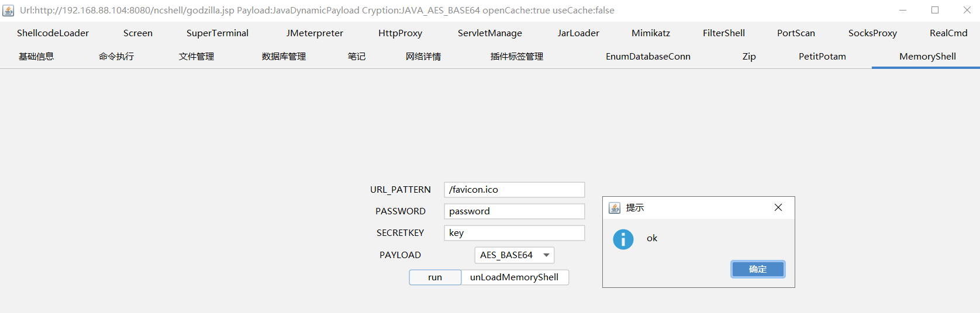
Task: Focus the URL_PATTERN input field
Action: tap(515, 190)
